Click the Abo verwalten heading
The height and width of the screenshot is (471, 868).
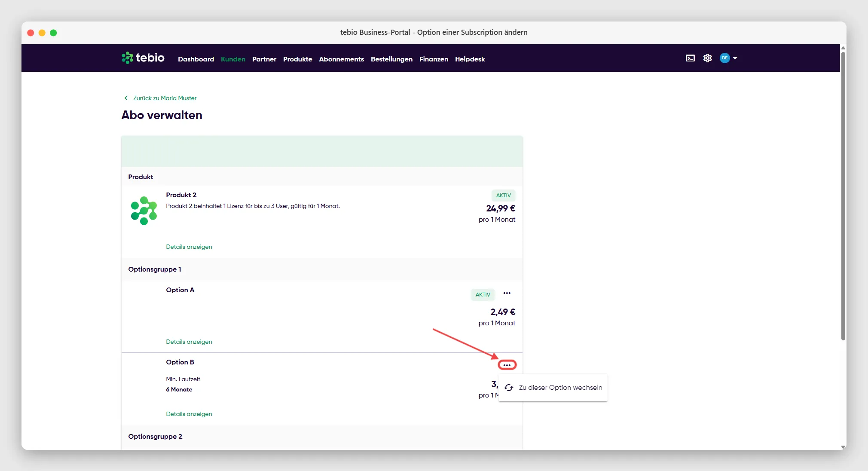[x=162, y=115]
